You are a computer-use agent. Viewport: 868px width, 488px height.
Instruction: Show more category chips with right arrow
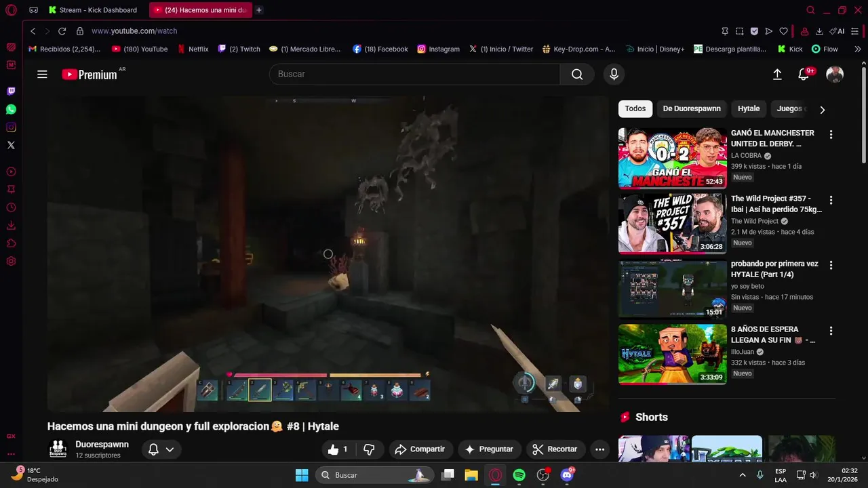tap(823, 110)
